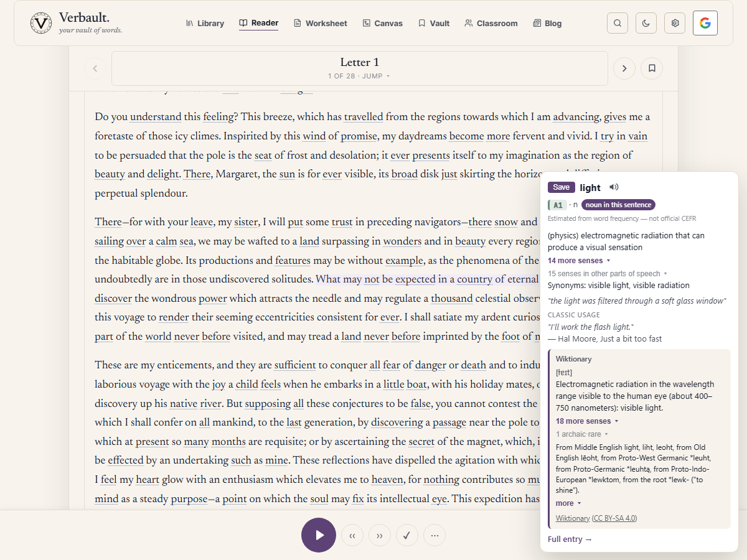747x560 pixels.
Task: Click the underlined word 'wonders'
Action: pyautogui.click(x=402, y=241)
